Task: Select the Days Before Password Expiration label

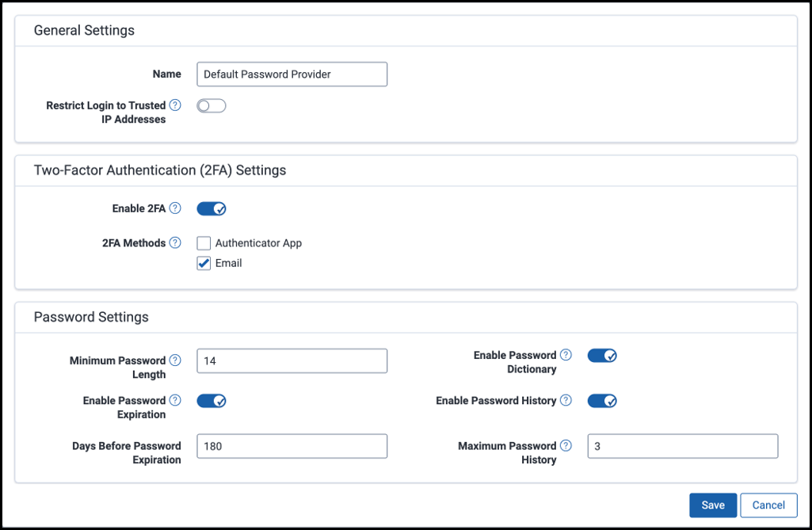Action: click(127, 453)
